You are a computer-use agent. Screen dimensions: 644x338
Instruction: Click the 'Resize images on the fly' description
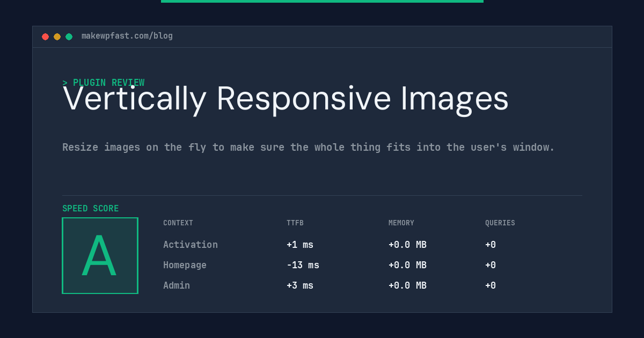point(309,147)
